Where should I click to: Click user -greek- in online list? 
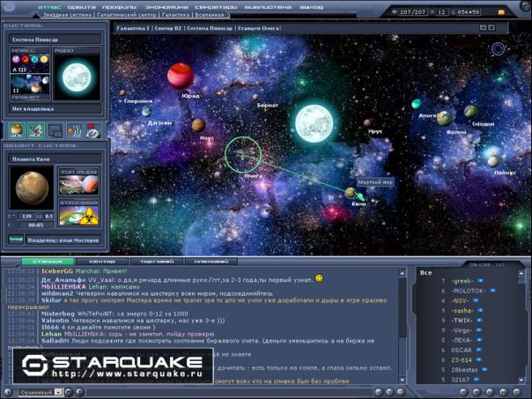[462, 281]
